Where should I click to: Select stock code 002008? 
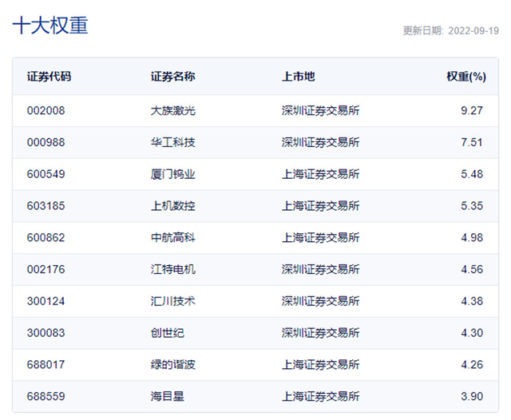point(46,110)
